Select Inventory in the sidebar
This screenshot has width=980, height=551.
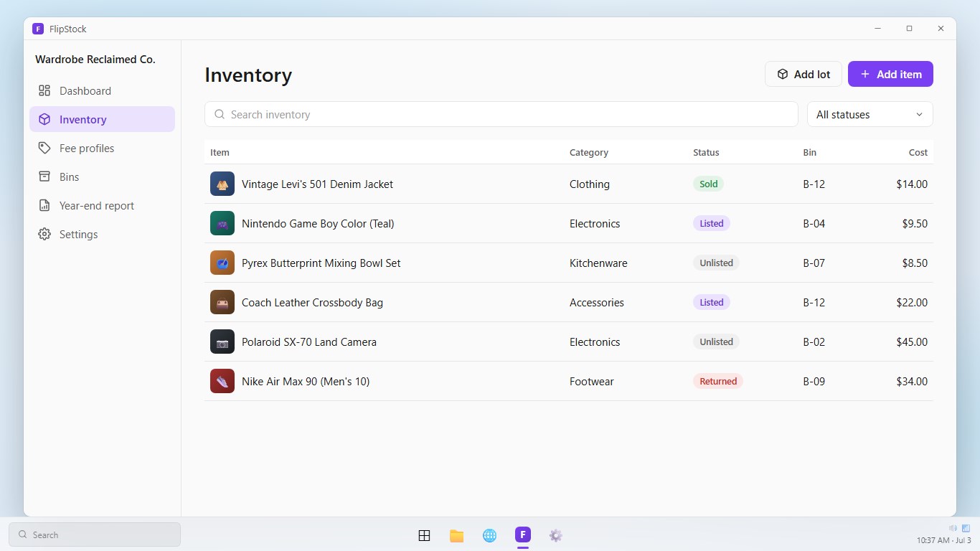pyautogui.click(x=102, y=119)
